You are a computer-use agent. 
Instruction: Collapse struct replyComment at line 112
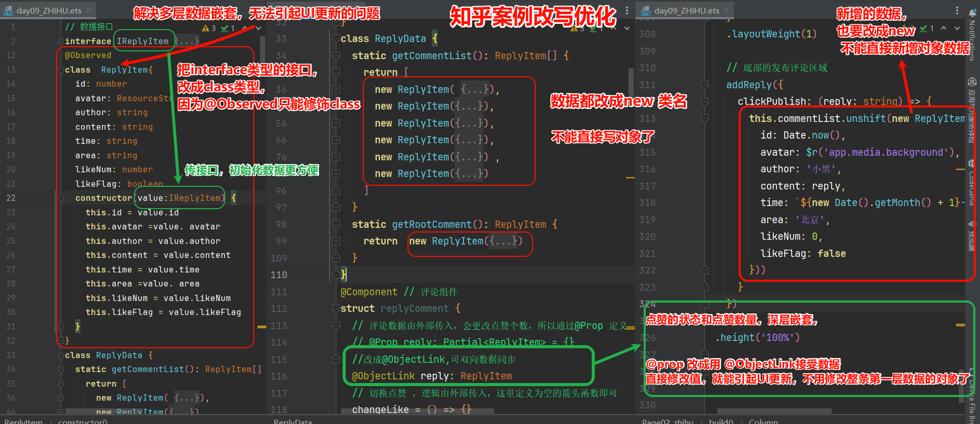tap(336, 309)
